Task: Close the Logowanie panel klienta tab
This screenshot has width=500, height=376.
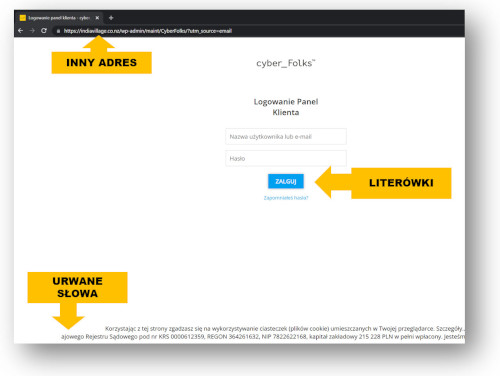Action: tap(97, 18)
